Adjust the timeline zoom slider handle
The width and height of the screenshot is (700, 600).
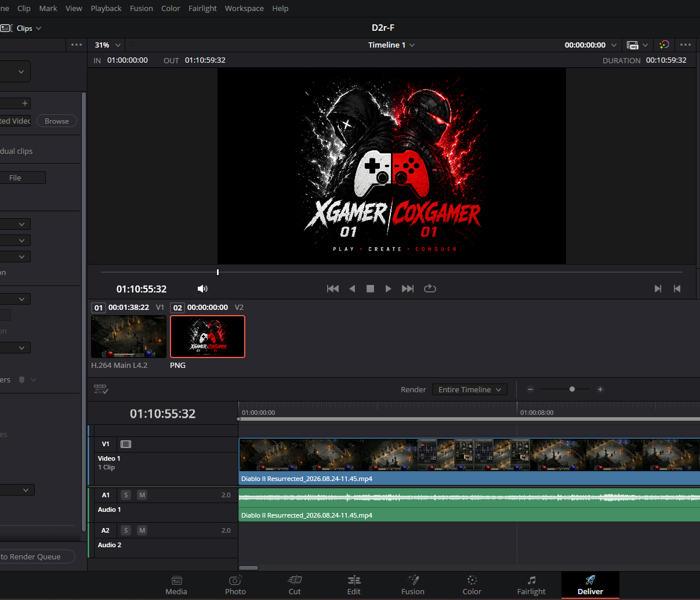click(x=572, y=389)
